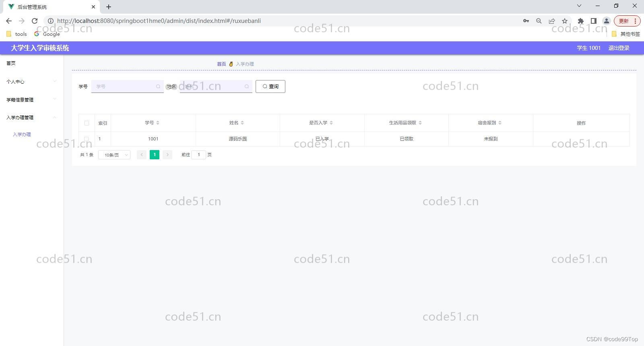This screenshot has height=346, width=644.
Task: Open a new browser tab with plus
Action: tap(109, 7)
